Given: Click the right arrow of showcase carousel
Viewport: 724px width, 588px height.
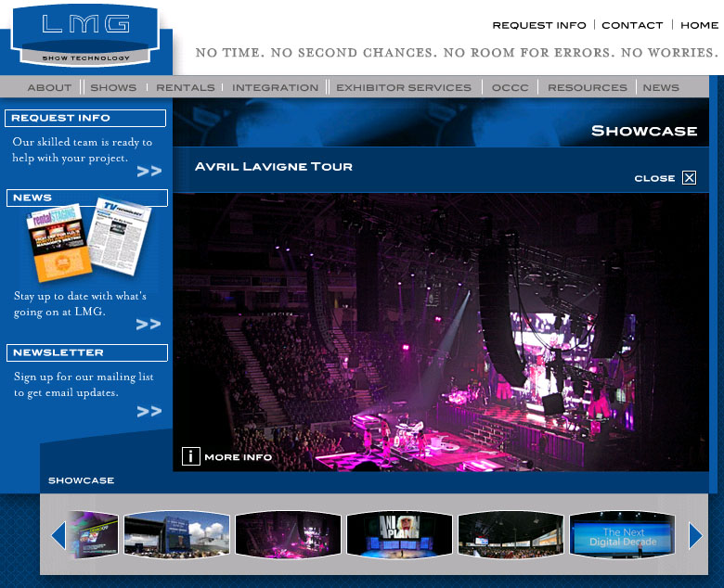Looking at the screenshot, I should pos(695,535).
